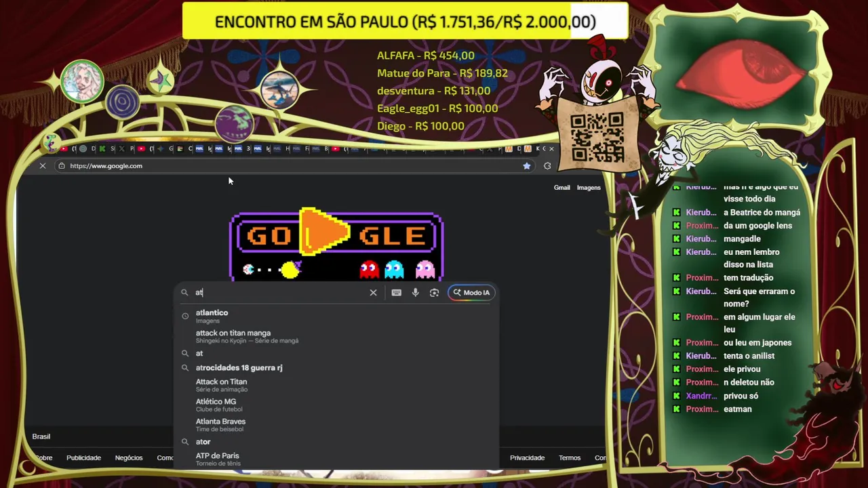
Task: Clear the Google search box text
Action: (x=373, y=293)
